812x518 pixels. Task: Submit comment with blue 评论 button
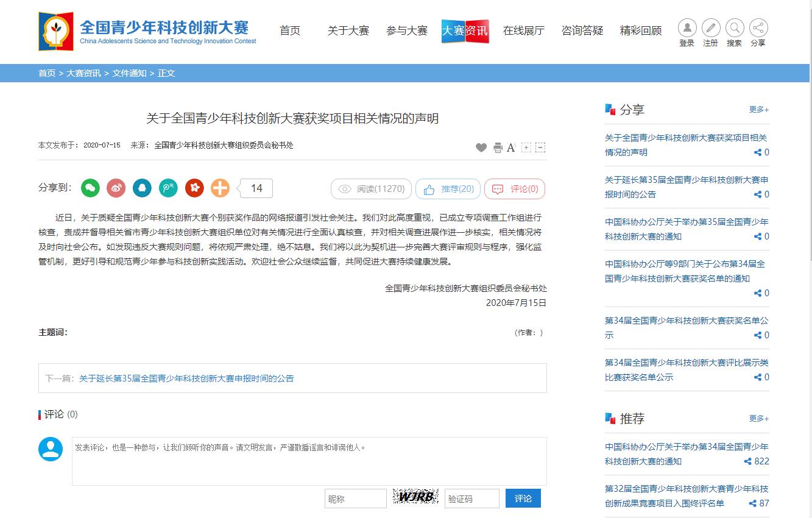tap(523, 498)
